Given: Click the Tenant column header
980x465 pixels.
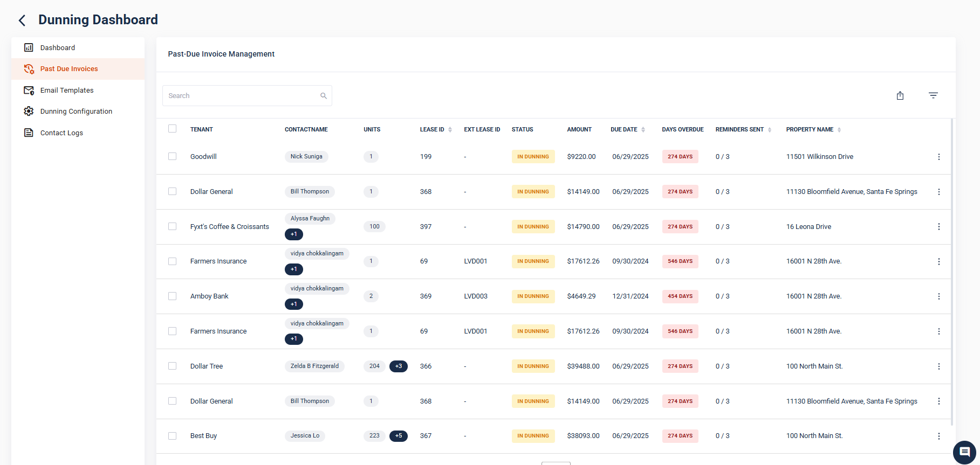Looking at the screenshot, I should [202, 130].
